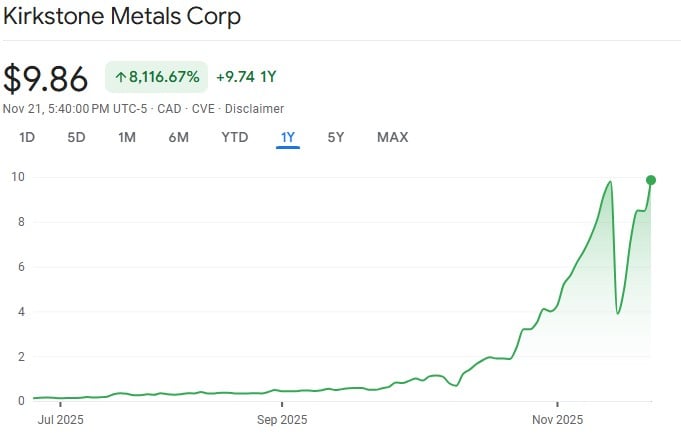The image size is (681, 437).
Task: Click the +9.74 1Y change text
Action: 246,77
